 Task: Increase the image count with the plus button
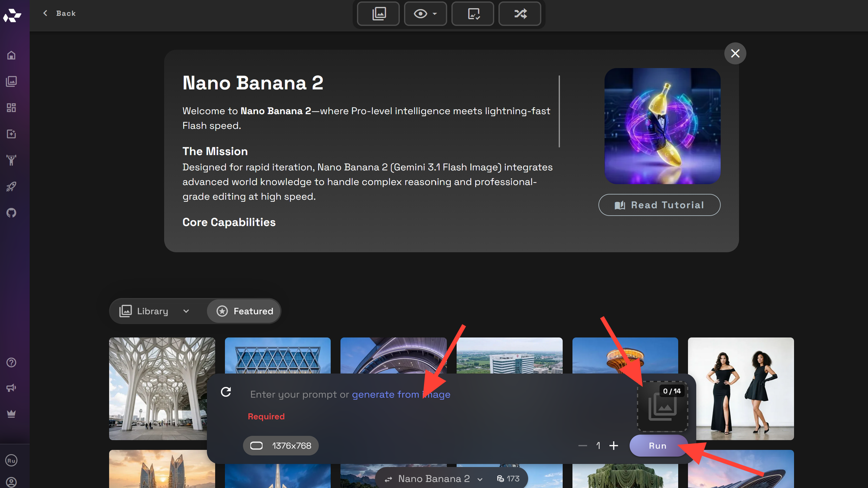tap(614, 445)
